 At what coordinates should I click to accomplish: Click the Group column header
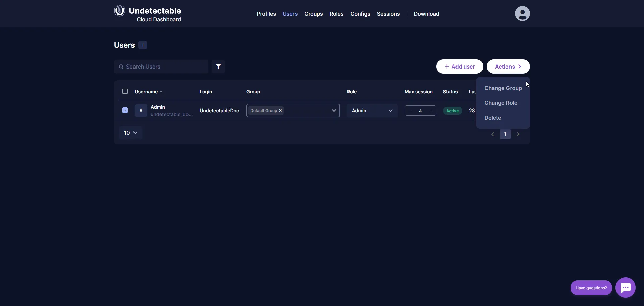pyautogui.click(x=253, y=92)
